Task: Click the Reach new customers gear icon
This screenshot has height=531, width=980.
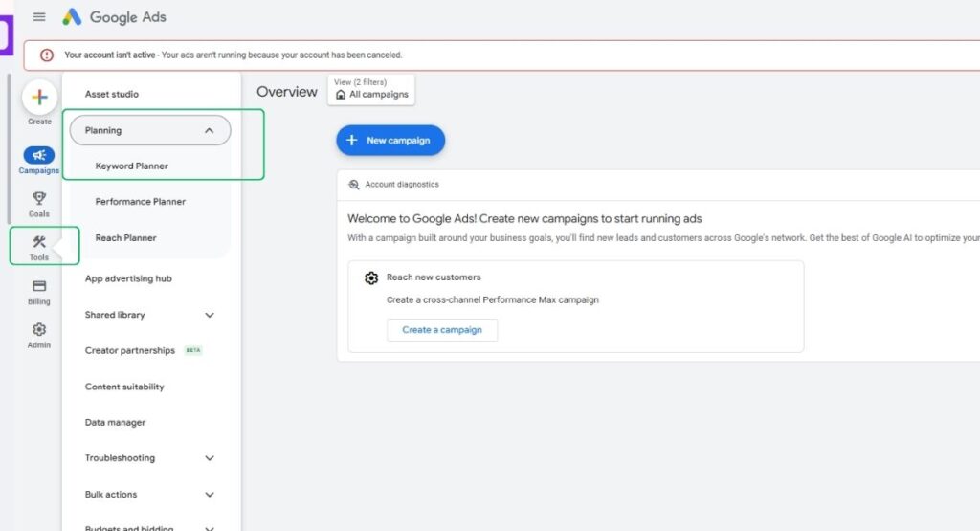Action: [371, 278]
